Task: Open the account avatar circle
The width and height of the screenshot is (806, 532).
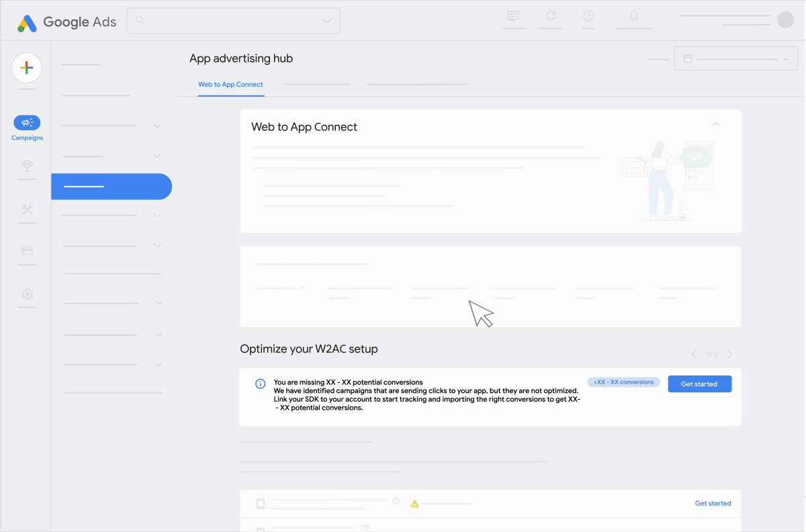Action: click(x=785, y=20)
